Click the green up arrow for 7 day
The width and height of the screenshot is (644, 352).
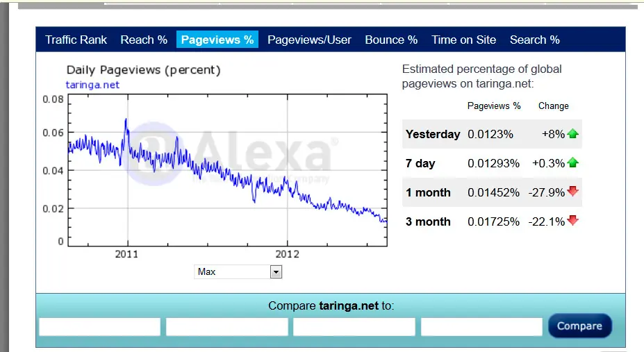tap(572, 163)
